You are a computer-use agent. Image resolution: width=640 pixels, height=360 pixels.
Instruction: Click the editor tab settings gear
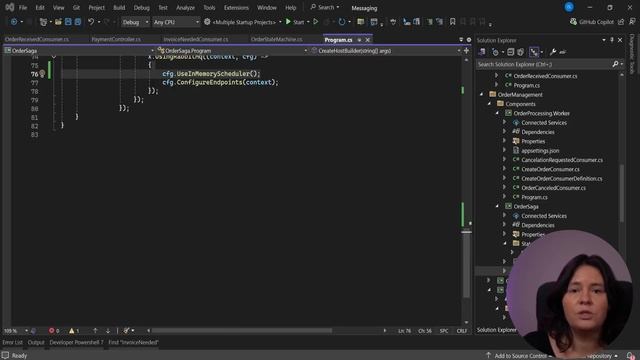[469, 40]
